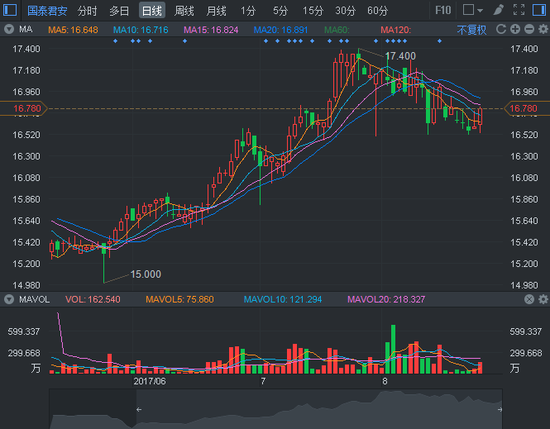This screenshot has height=429, width=550.
Task: Expand the MA indicator dropdown arrow
Action: (x=9, y=29)
